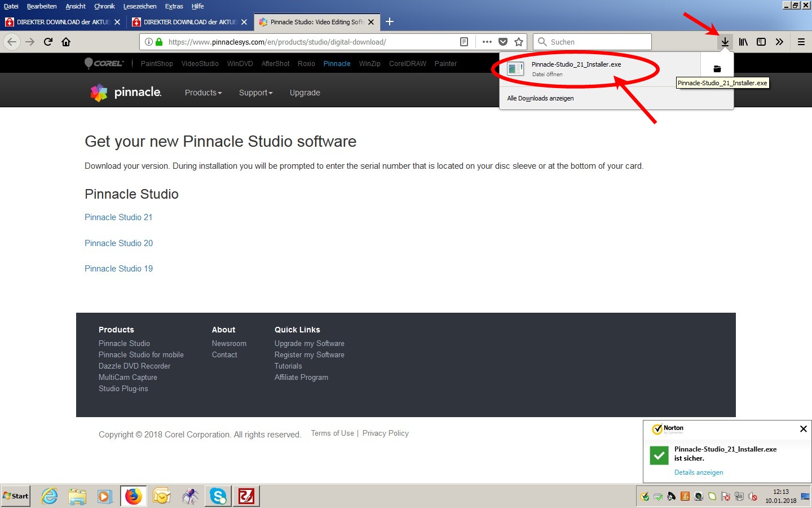The image size is (812, 508).
Task: Open the Newsroom footer link
Action: click(229, 343)
